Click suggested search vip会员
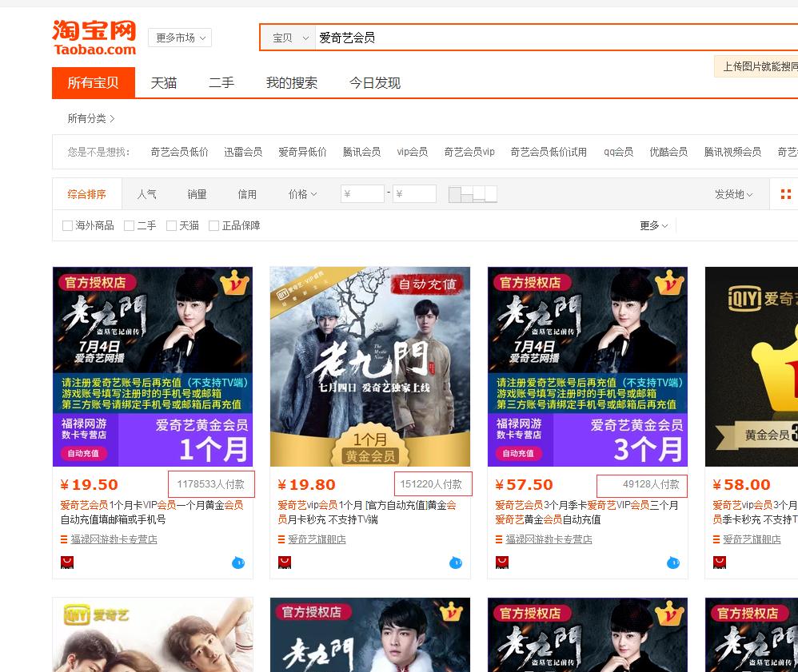Viewport: 798px width, 672px height. tap(413, 152)
